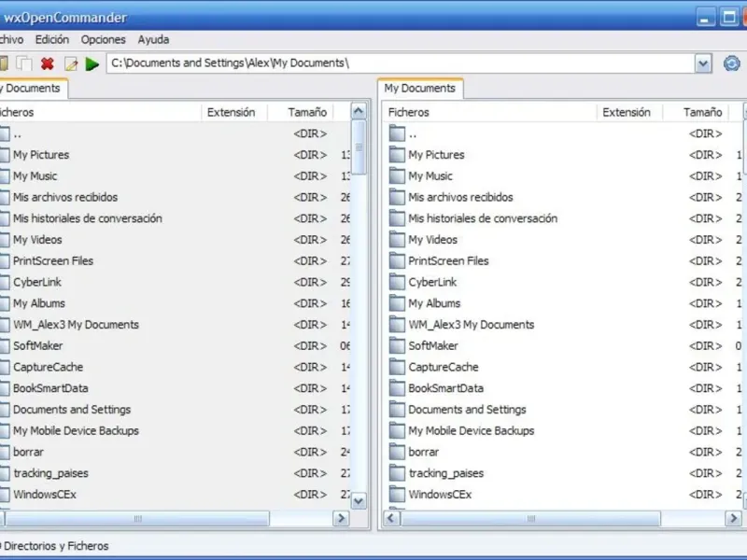747x560 pixels.
Task: Click the path address input field
Action: pyautogui.click(x=402, y=63)
